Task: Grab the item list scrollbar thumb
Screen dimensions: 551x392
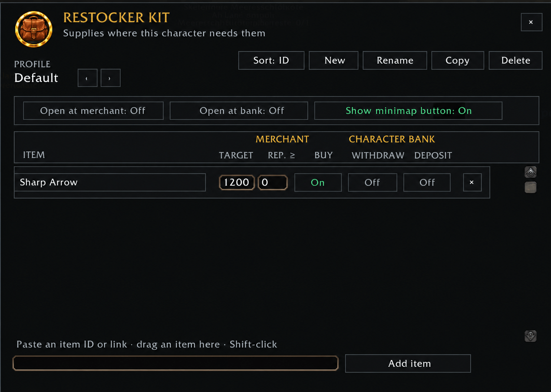Action: [531, 187]
